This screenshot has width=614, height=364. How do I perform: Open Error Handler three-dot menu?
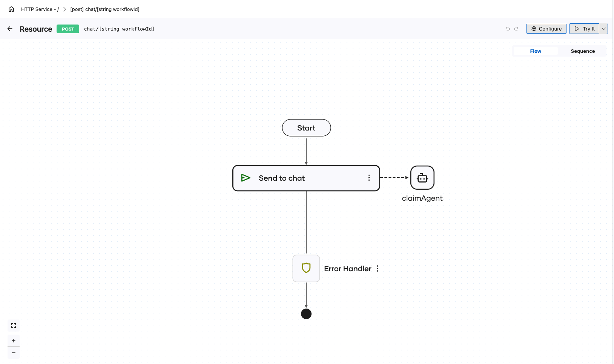click(378, 268)
